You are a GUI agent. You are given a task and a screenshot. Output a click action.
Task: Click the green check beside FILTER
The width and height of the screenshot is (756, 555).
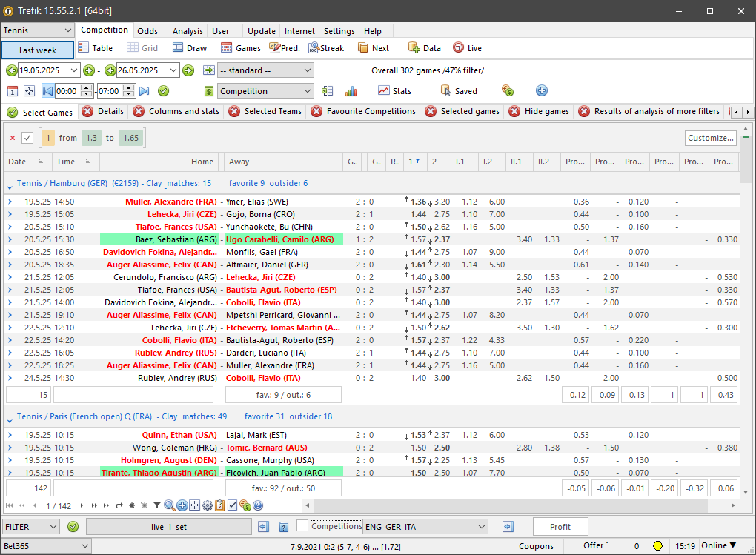click(72, 526)
